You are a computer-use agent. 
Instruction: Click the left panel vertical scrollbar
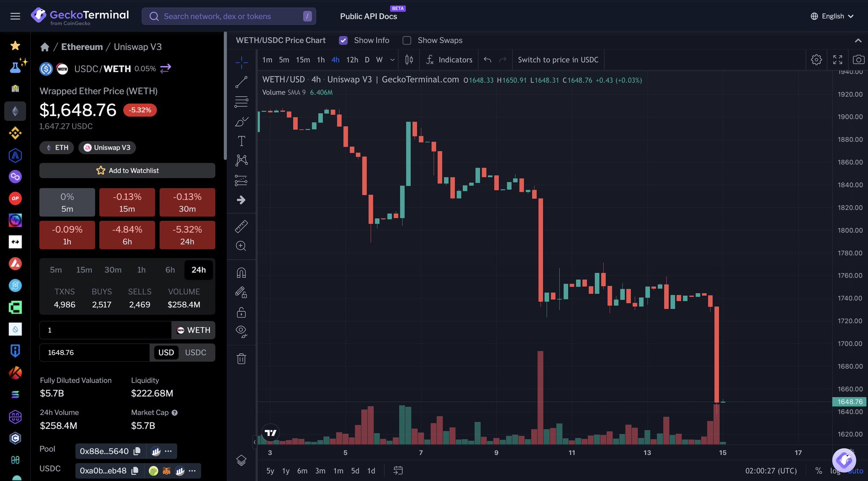click(x=225, y=95)
